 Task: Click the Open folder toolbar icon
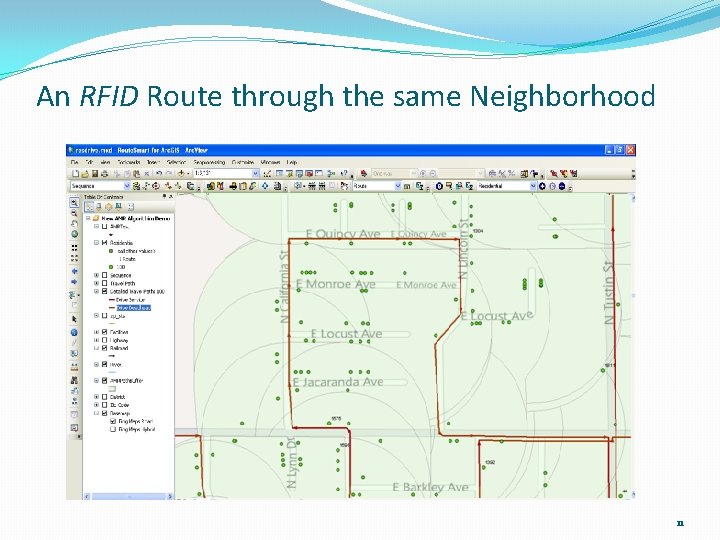pyautogui.click(x=85, y=174)
